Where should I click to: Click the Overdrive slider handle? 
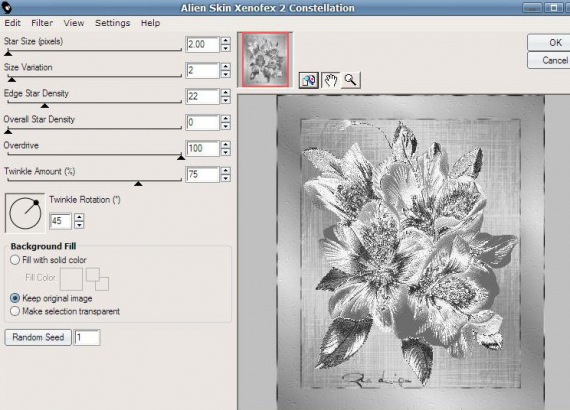181,157
